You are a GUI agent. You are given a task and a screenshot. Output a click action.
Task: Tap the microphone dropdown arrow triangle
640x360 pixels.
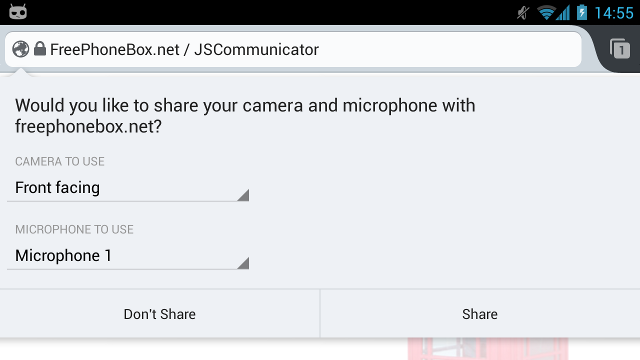click(243, 263)
